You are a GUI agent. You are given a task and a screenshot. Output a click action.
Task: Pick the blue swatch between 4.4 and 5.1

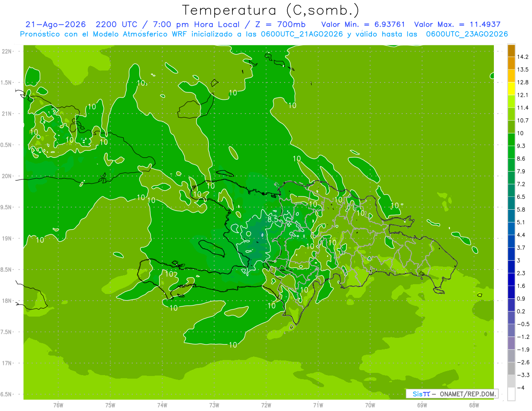click(x=511, y=228)
